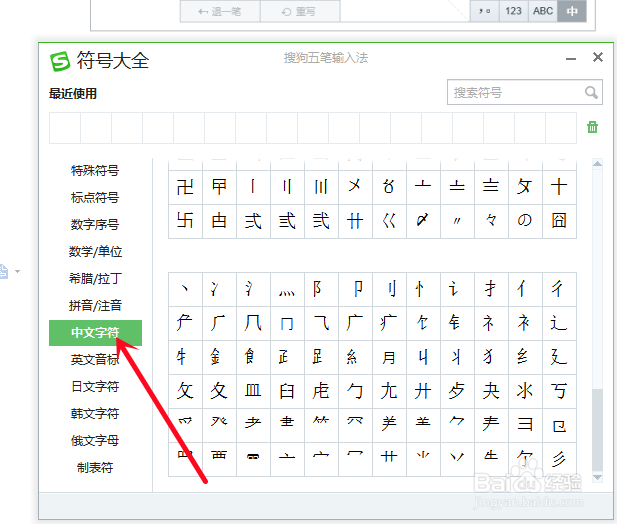Click the 搜索符号 search field
This screenshot has height=524, width=617.
point(525,92)
